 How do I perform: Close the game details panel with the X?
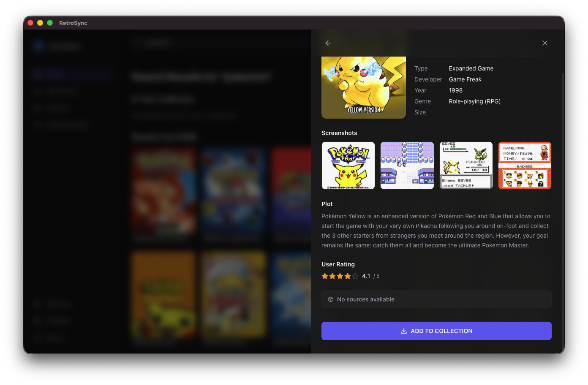545,43
